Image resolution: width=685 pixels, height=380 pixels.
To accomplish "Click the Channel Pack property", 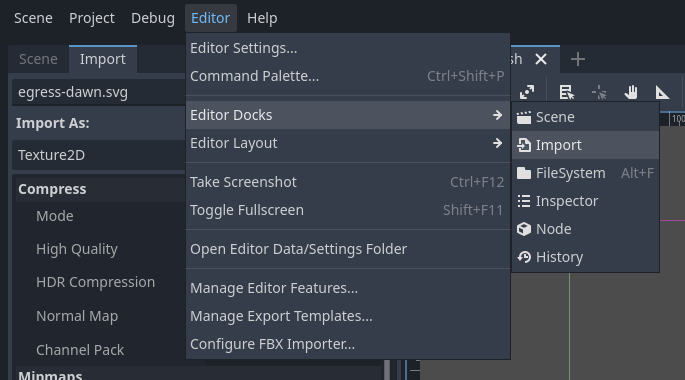I will pyautogui.click(x=80, y=349).
